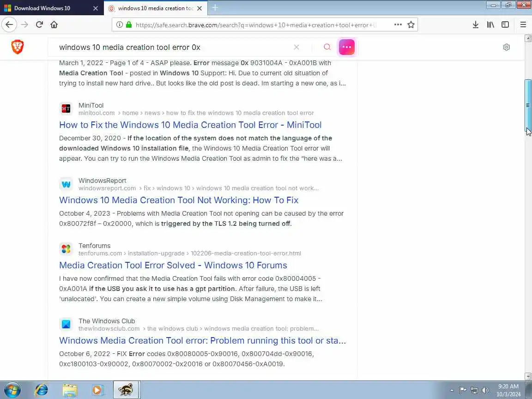Screen dimensions: 532x399
Task: Submit search with magnifier icon
Action: click(327, 47)
